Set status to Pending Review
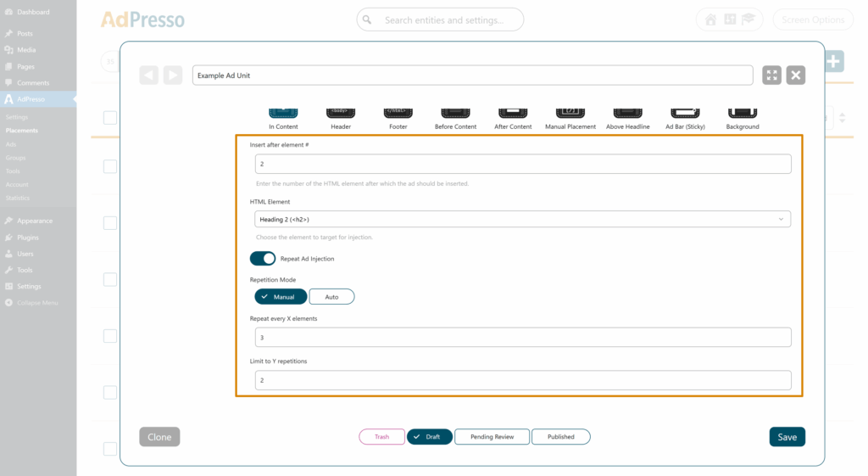868x476 pixels. [492, 437]
